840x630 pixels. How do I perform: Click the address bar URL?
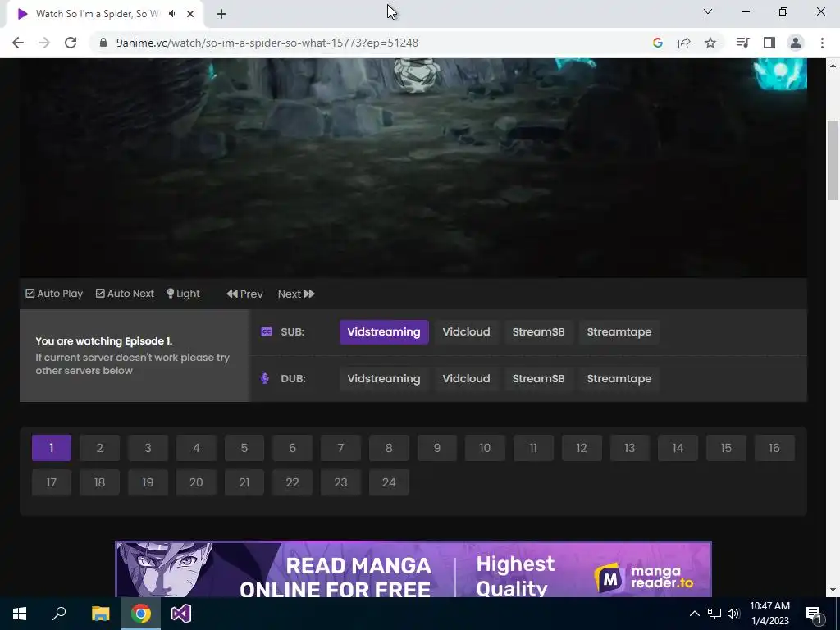tap(267, 43)
